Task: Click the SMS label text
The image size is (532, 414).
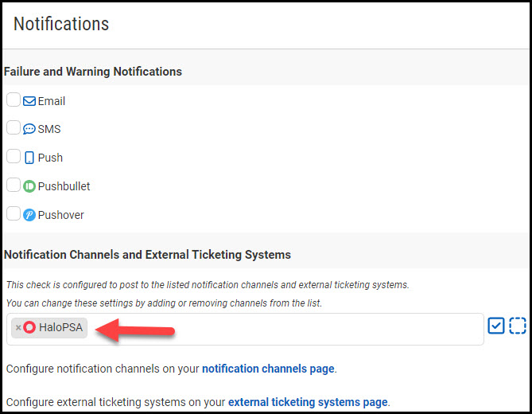Action: click(x=49, y=129)
